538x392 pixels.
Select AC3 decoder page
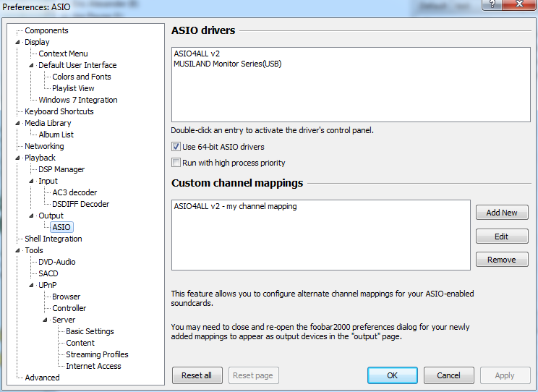(74, 192)
